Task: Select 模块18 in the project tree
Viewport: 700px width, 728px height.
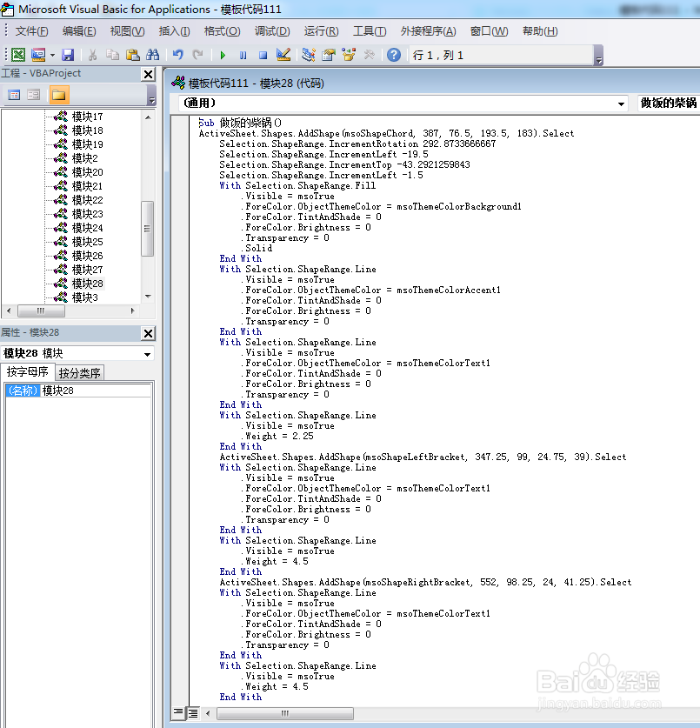Action: coord(87,130)
